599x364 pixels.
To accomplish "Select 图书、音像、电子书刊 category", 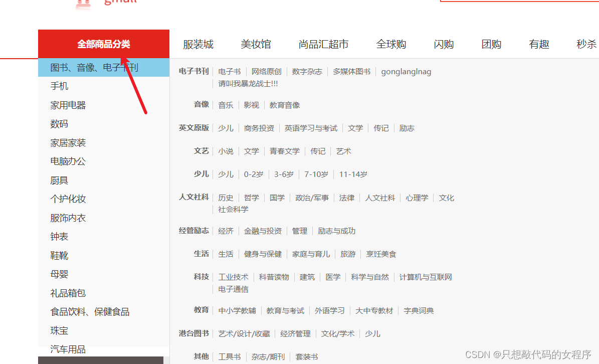I will click(104, 68).
